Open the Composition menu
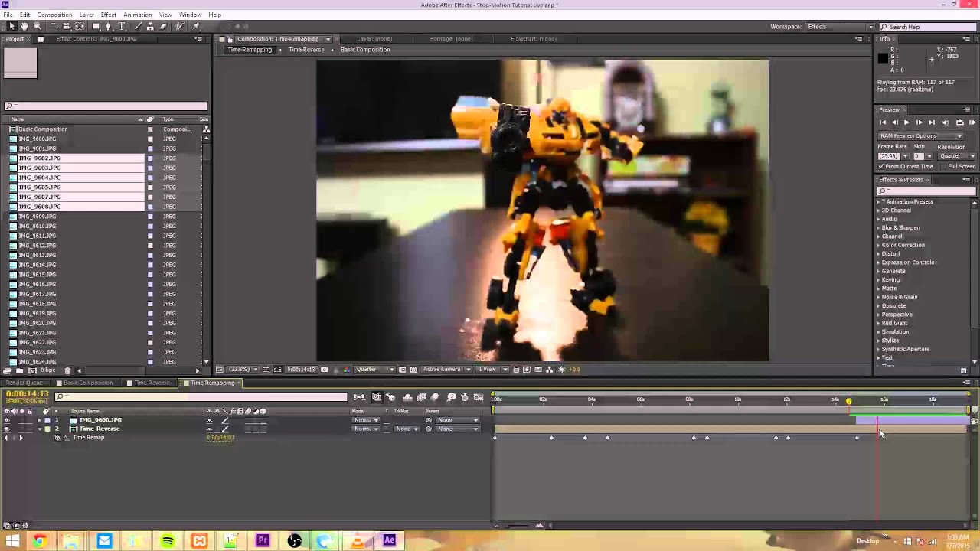Viewport: 980px width, 551px height. point(54,15)
